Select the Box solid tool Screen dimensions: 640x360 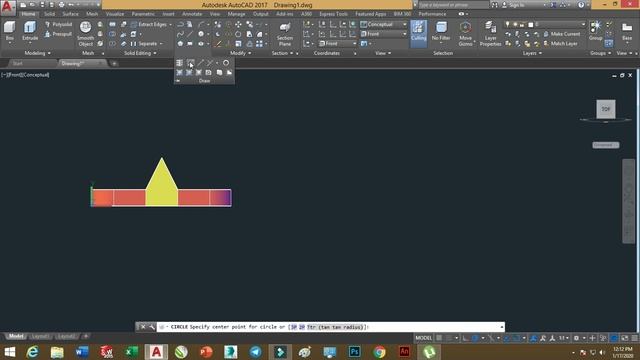tap(9, 32)
